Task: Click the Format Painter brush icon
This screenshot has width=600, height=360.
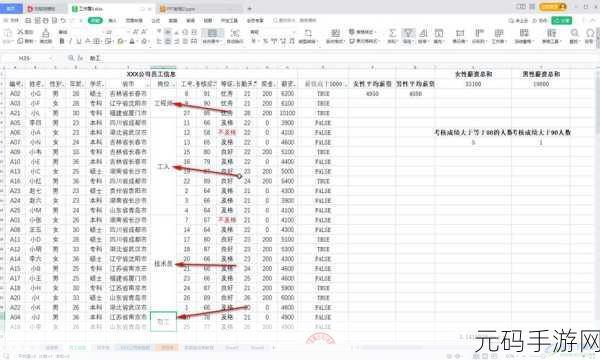Action: 46,33
